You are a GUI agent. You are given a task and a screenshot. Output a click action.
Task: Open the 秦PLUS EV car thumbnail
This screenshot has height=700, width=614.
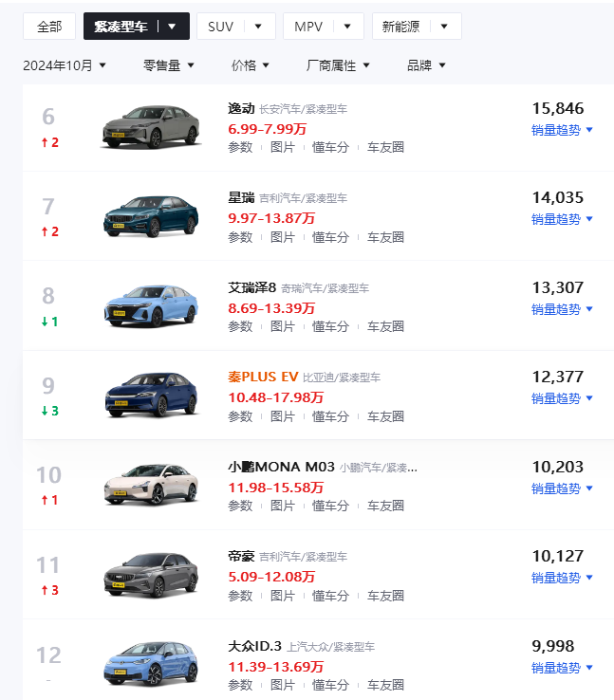click(x=151, y=396)
